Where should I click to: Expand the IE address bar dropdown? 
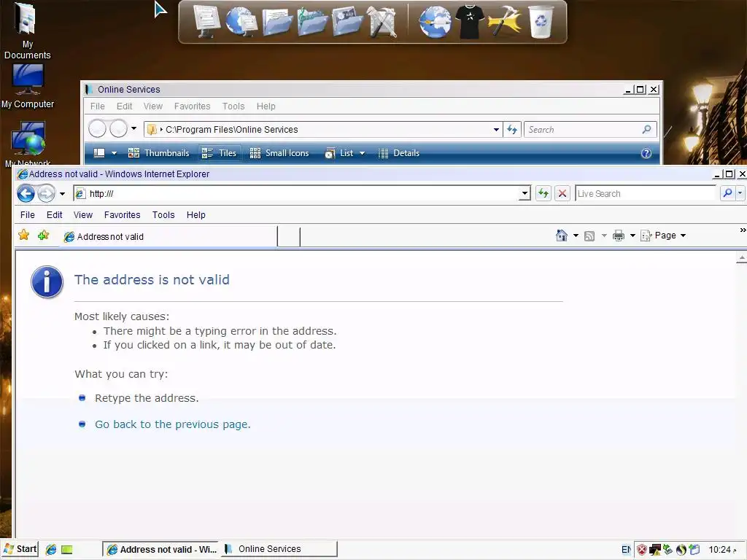525,193
